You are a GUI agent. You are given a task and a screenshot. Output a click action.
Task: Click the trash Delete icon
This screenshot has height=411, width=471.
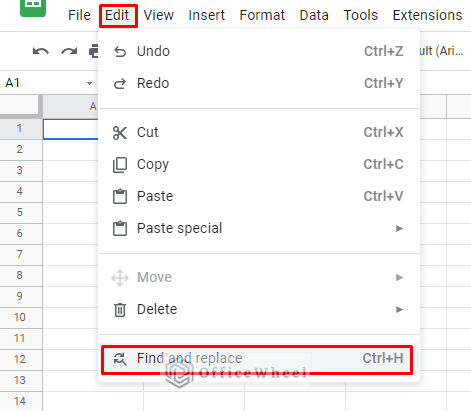[120, 310]
